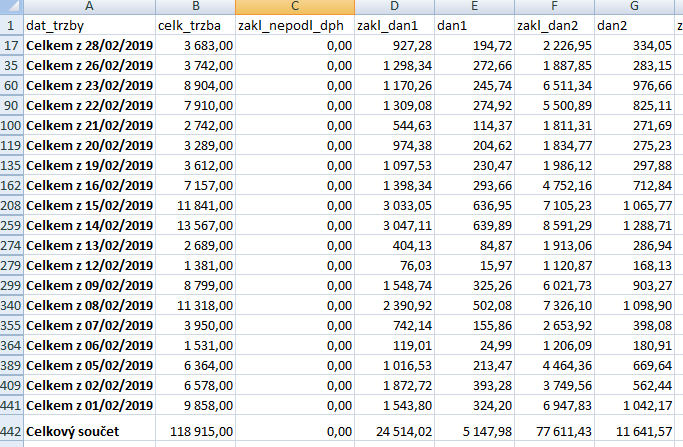Viewport: 683px width, 447px height.
Task: Select the Celkový součet cell
Action: pyautogui.click(x=89, y=431)
